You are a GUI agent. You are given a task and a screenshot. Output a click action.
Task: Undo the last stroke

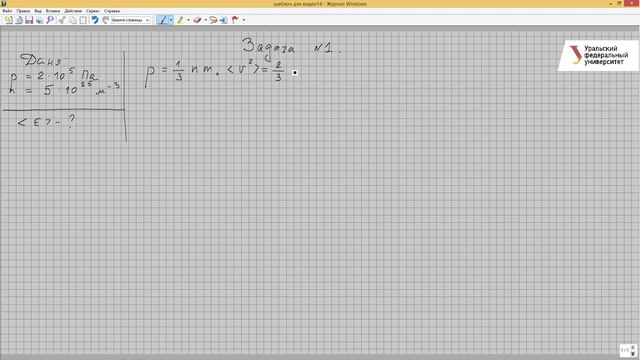click(95, 20)
